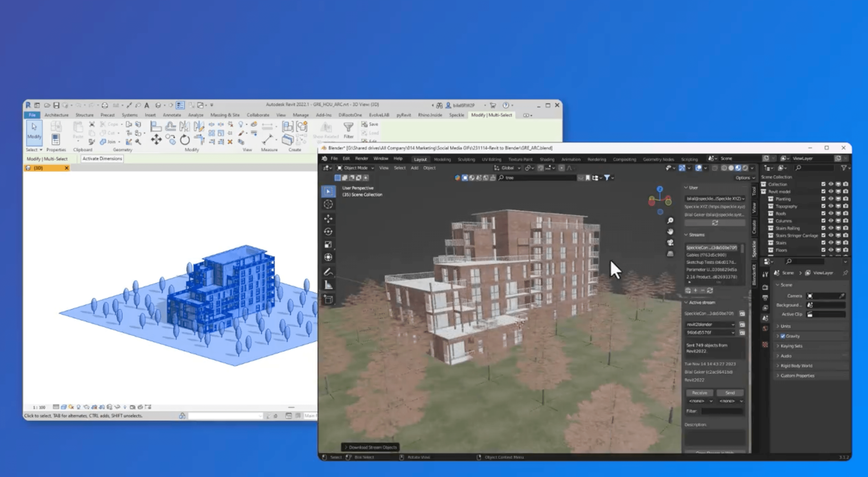Click Save selection in Revit ribbon
868x477 pixels.
tap(370, 124)
